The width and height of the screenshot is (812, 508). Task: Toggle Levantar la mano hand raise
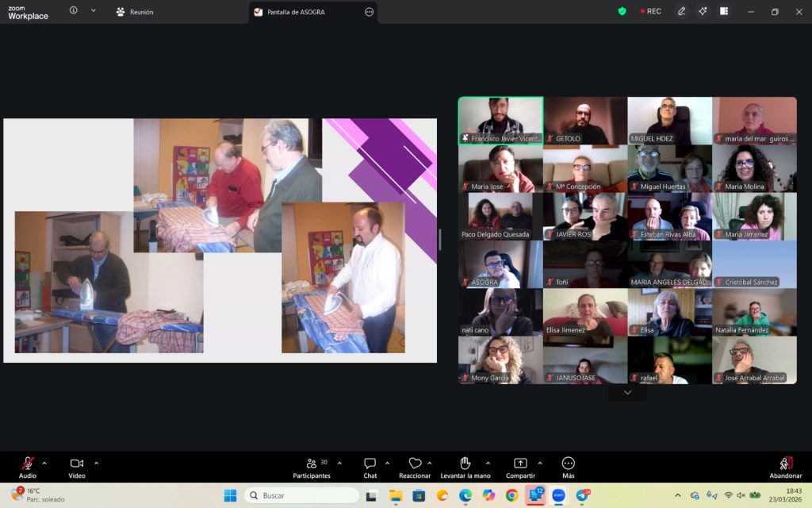(465, 464)
